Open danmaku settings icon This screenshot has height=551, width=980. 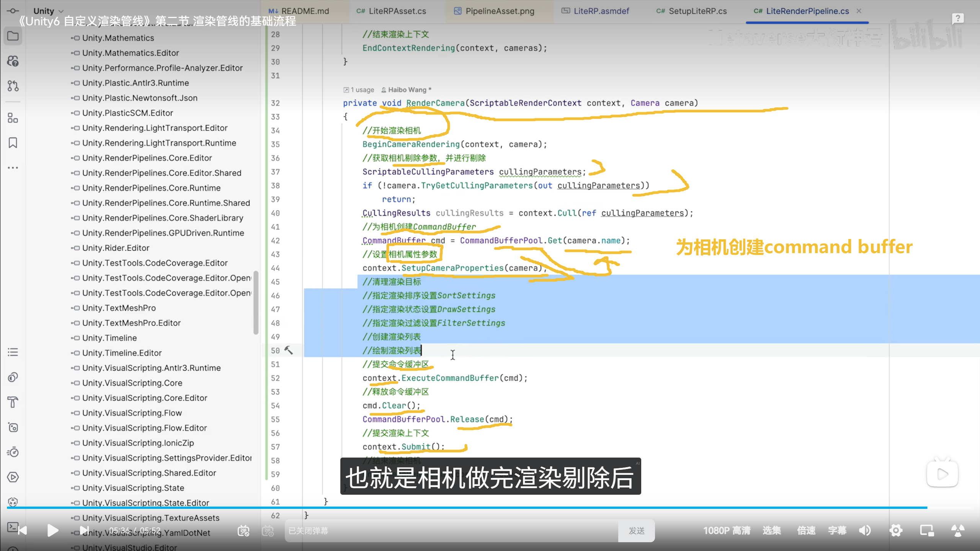268,531
